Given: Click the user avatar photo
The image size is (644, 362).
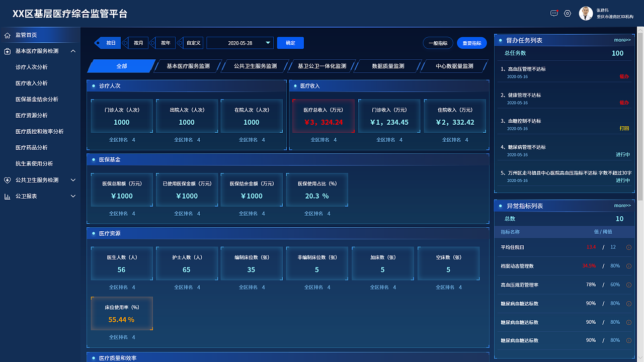Looking at the screenshot, I should (586, 14).
